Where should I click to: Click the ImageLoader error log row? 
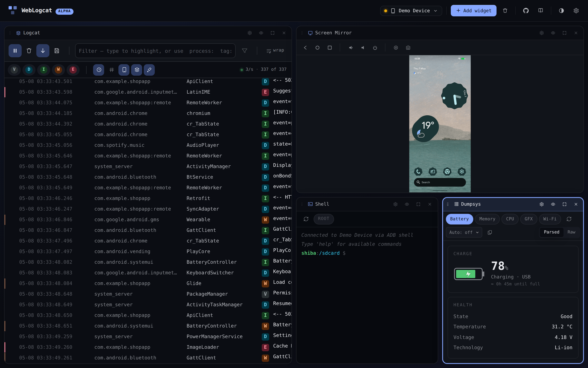coord(148,347)
